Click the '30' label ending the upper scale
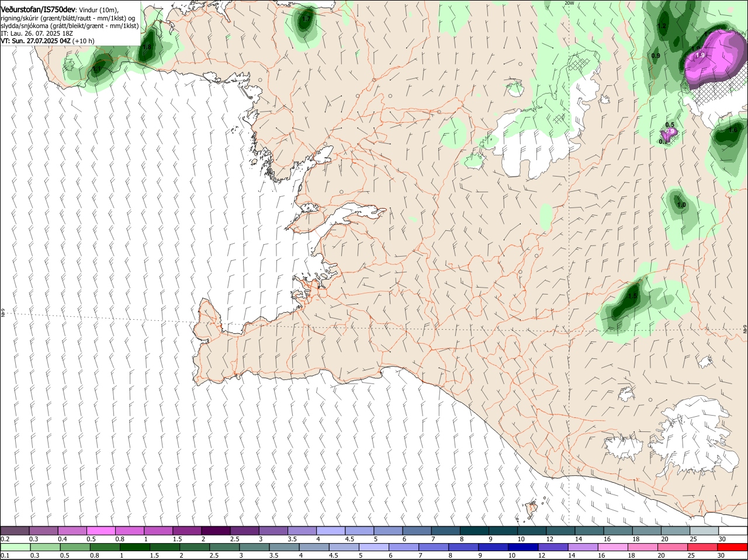The height and width of the screenshot is (560, 748). (x=722, y=539)
